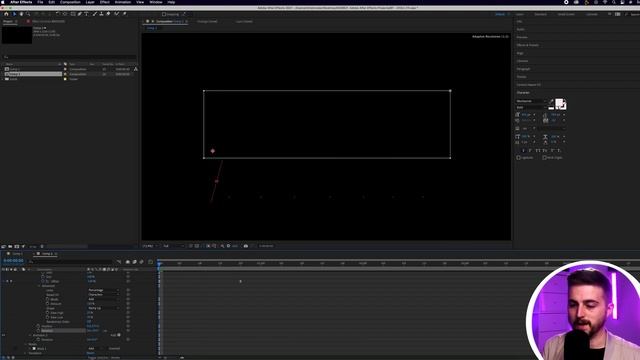Open the Effect menu
This screenshot has height=360, width=640.
(x=105, y=2)
